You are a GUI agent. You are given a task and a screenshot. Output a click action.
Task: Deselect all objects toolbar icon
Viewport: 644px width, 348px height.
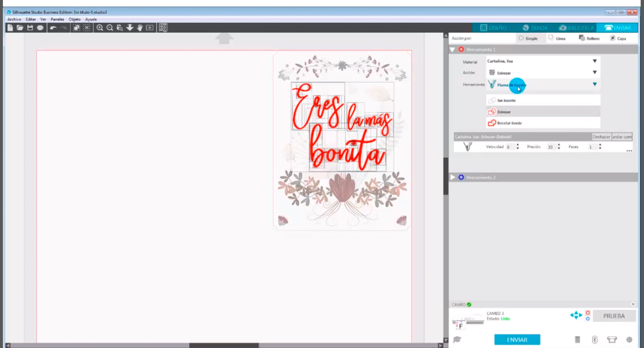tap(87, 28)
